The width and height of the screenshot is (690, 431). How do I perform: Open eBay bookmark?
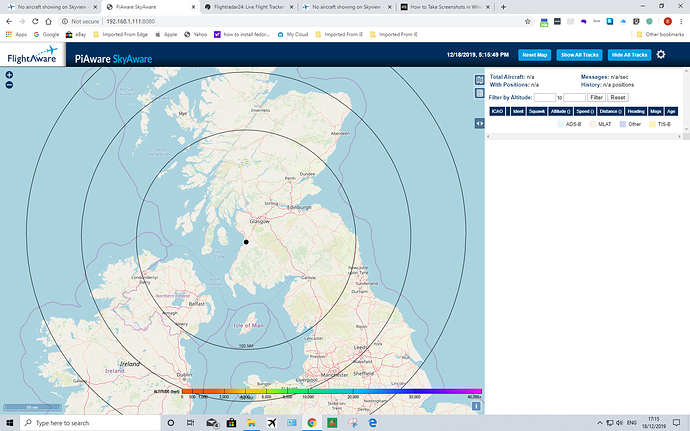pyautogui.click(x=76, y=34)
